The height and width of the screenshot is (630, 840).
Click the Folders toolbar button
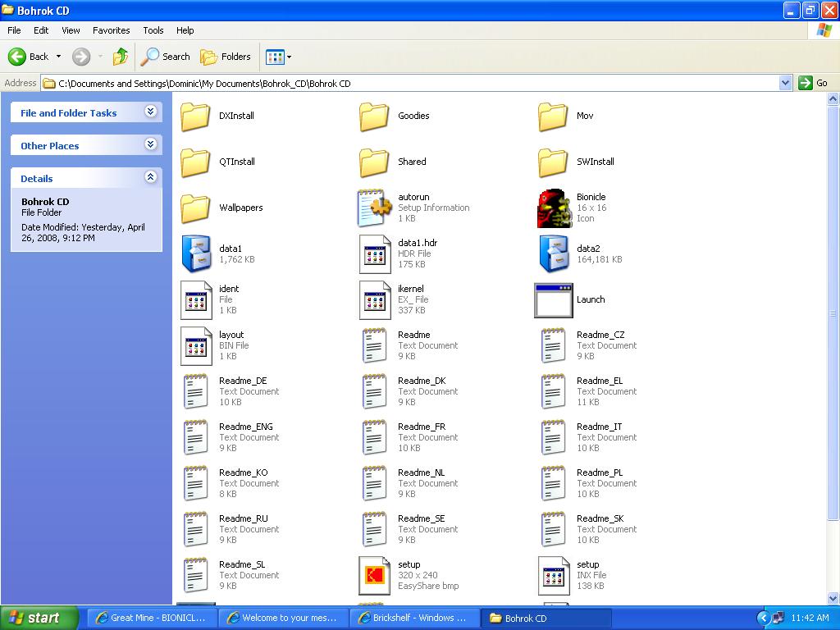[226, 57]
